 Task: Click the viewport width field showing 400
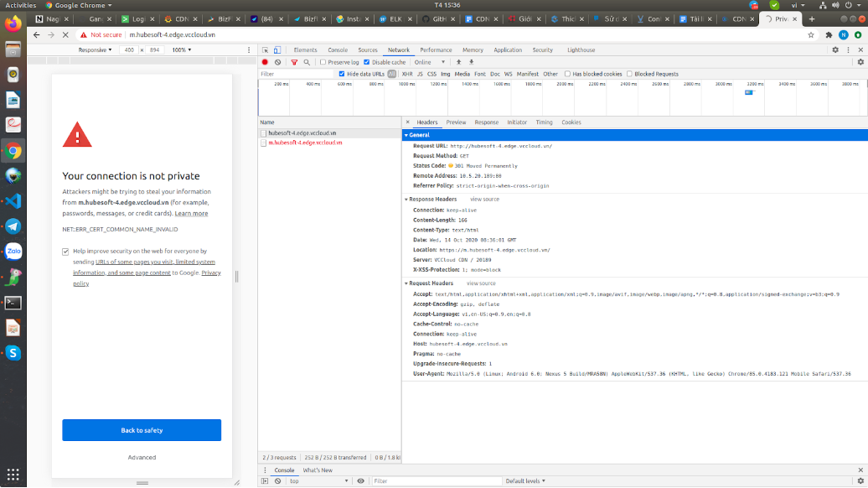coord(129,49)
